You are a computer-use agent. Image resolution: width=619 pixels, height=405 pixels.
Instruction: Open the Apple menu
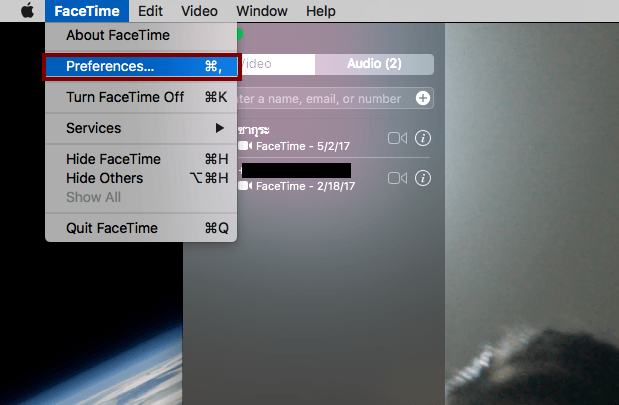(x=27, y=11)
